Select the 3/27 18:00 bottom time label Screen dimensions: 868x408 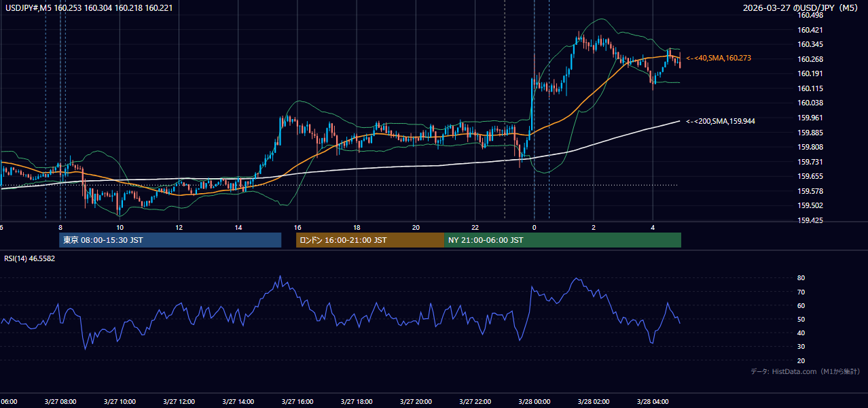[357, 401]
